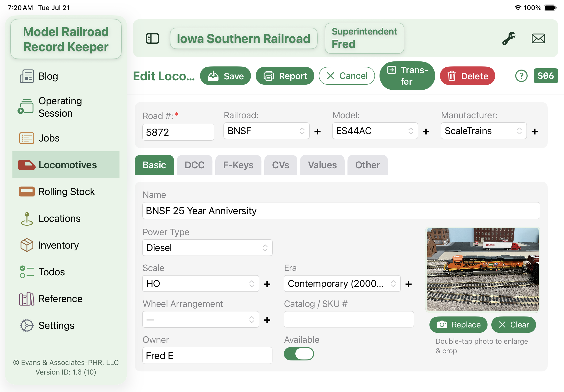Focus the Owner field

click(x=207, y=355)
